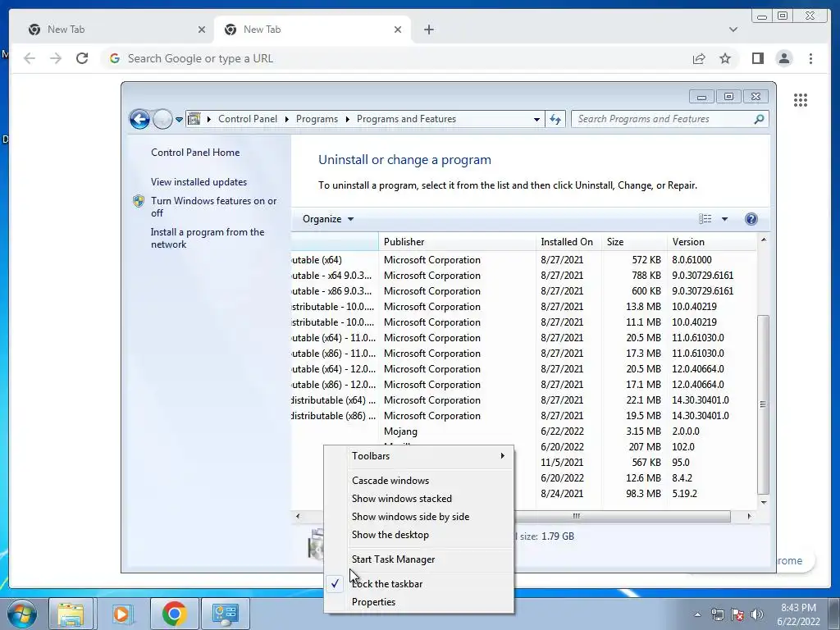Open Turn Windows features on or off
Viewport: 840px width, 630px height.
pos(214,207)
